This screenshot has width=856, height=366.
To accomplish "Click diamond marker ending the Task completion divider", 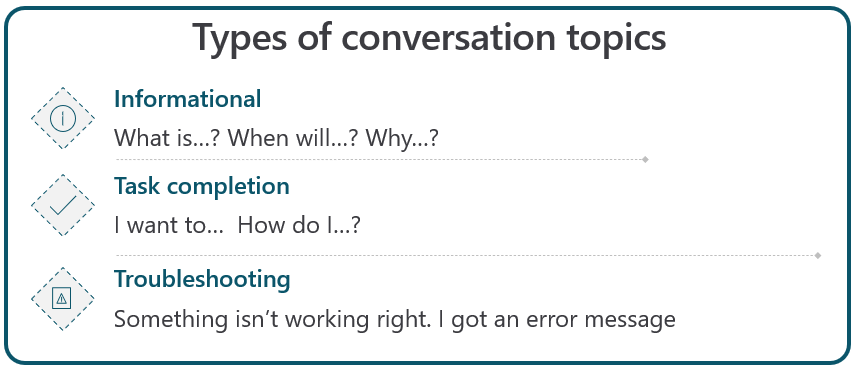I will point(817,255).
